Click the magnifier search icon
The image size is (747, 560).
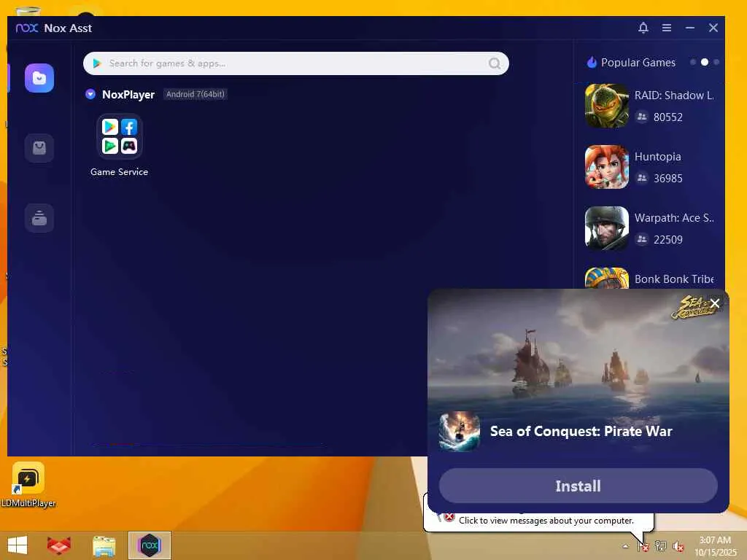[x=495, y=63]
